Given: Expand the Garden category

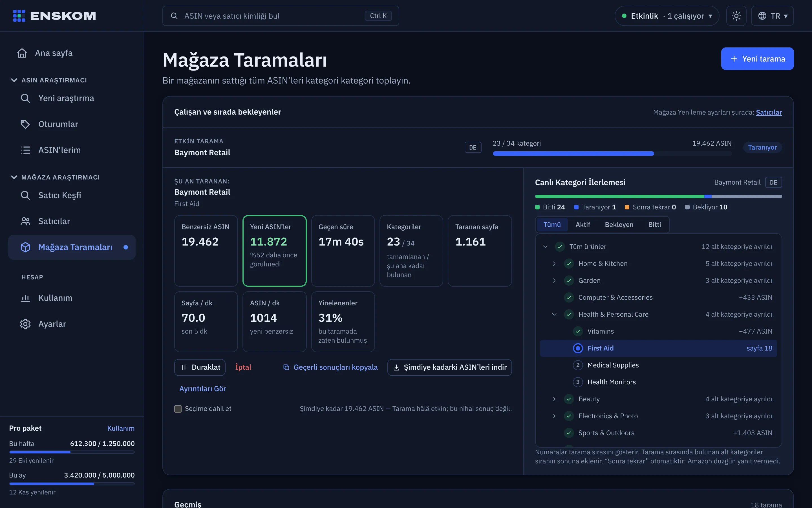Looking at the screenshot, I should click(x=554, y=281).
